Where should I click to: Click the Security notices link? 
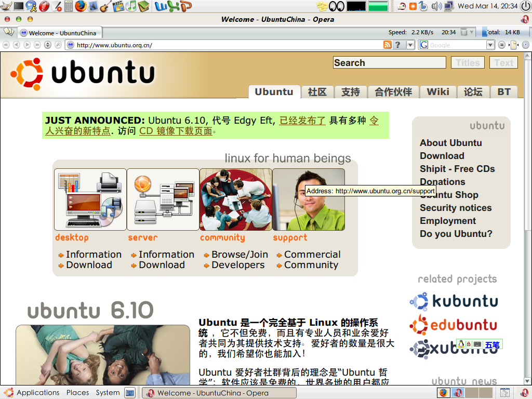click(456, 208)
